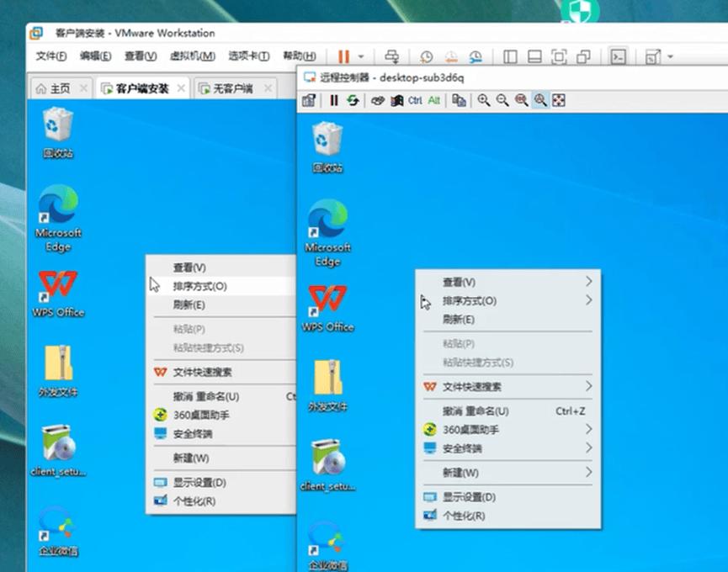Screen dimensions: 728x572
Task: Open the pause button dropdown arrow
Action: coord(360,56)
